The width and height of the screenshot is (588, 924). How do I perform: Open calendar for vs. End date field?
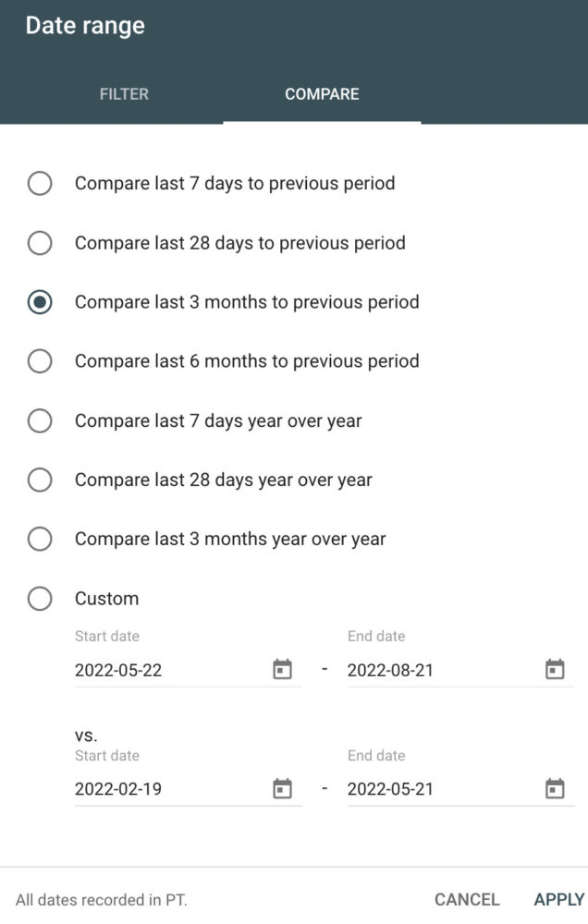coord(555,789)
